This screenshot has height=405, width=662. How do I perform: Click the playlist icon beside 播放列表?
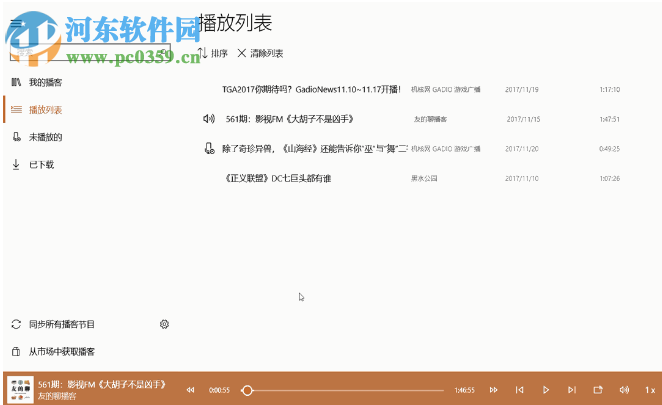tap(16, 109)
